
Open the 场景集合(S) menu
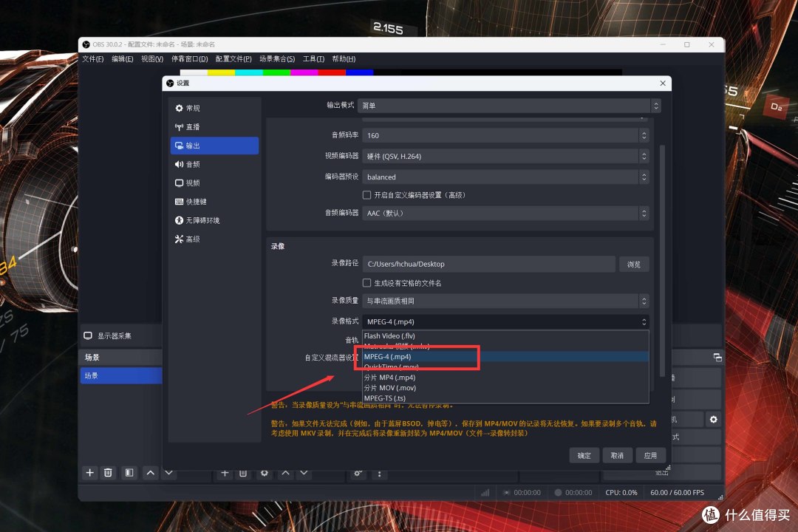click(277, 59)
